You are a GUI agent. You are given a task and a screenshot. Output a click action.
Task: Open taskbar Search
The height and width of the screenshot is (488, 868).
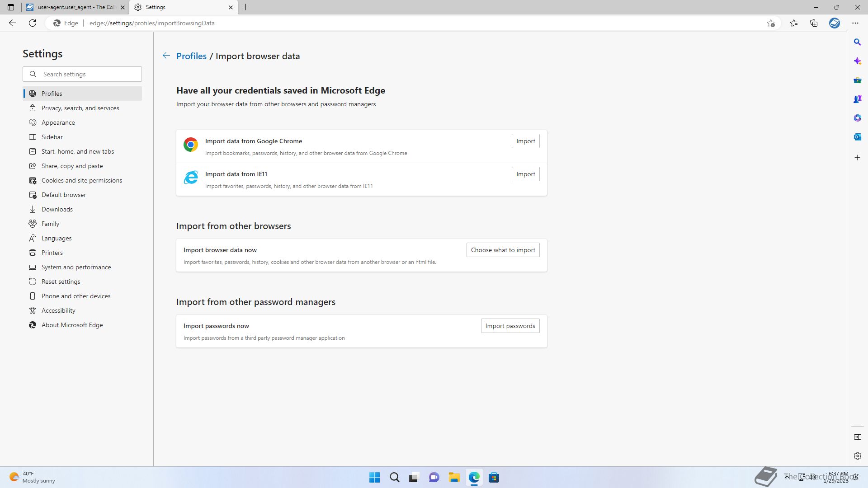click(x=394, y=478)
